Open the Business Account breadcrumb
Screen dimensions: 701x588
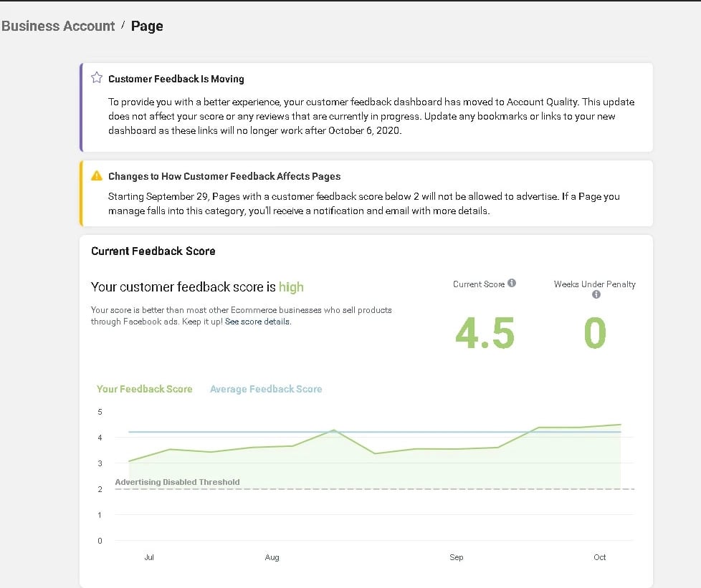(x=58, y=26)
